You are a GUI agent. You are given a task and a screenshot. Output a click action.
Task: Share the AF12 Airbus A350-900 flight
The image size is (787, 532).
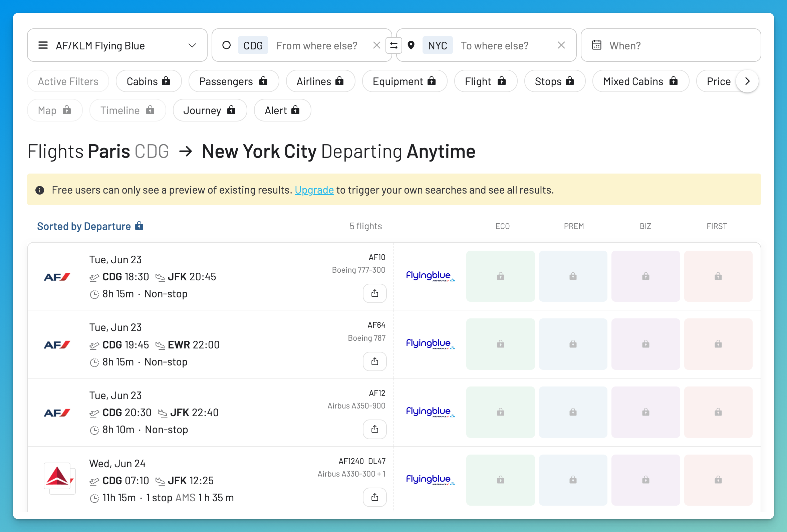pyautogui.click(x=374, y=429)
